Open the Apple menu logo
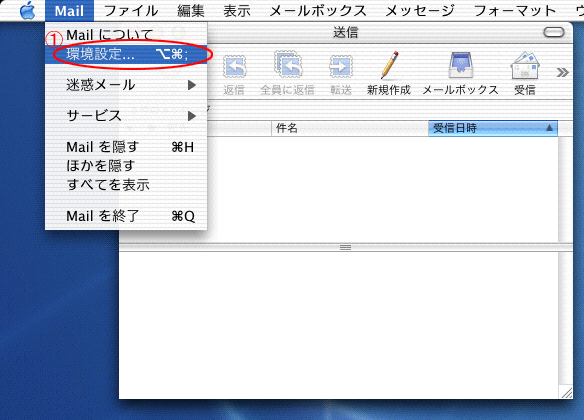 [x=27, y=10]
